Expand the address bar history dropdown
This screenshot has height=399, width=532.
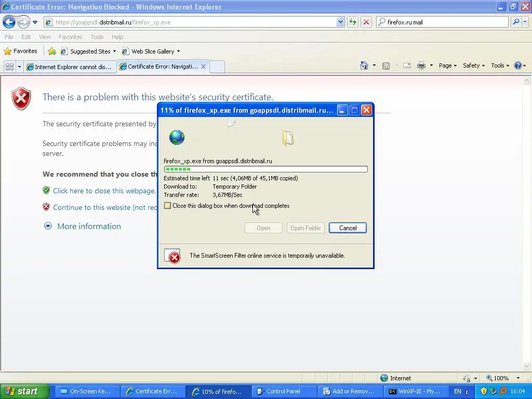point(340,22)
